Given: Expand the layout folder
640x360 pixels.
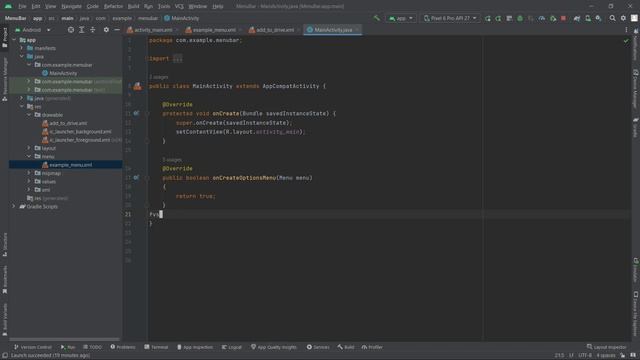Looking at the screenshot, I should [x=29, y=148].
